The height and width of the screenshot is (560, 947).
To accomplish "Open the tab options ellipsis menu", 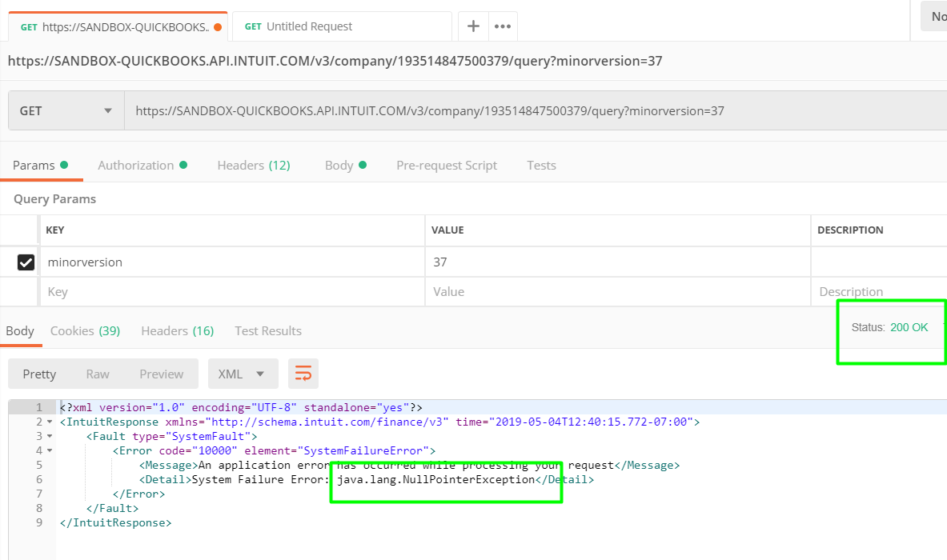I will click(x=503, y=26).
